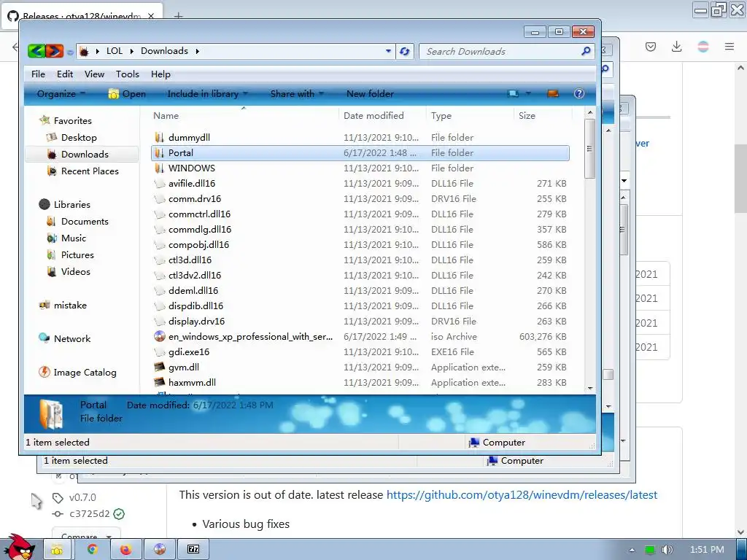Image resolution: width=747 pixels, height=560 pixels.
Task: Sort by the Size column header
Action: (x=527, y=116)
